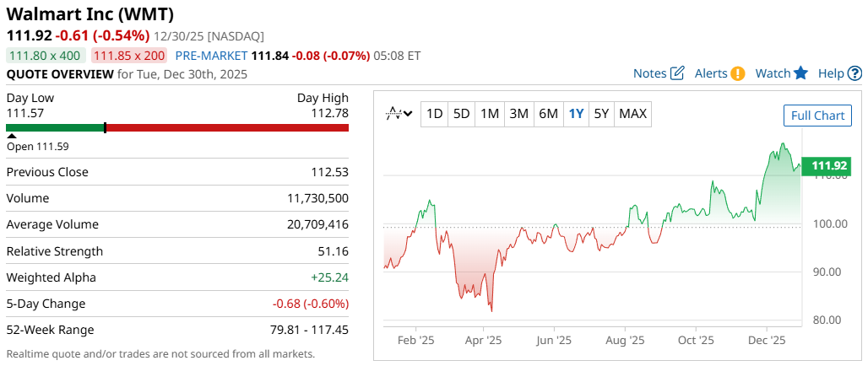
Task: Switch chart to 3M range
Action: 518,114
